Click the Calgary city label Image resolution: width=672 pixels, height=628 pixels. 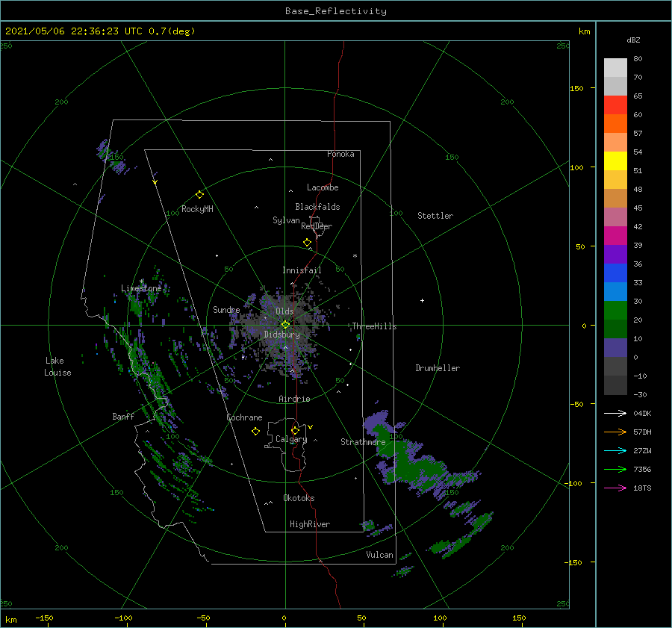(291, 439)
